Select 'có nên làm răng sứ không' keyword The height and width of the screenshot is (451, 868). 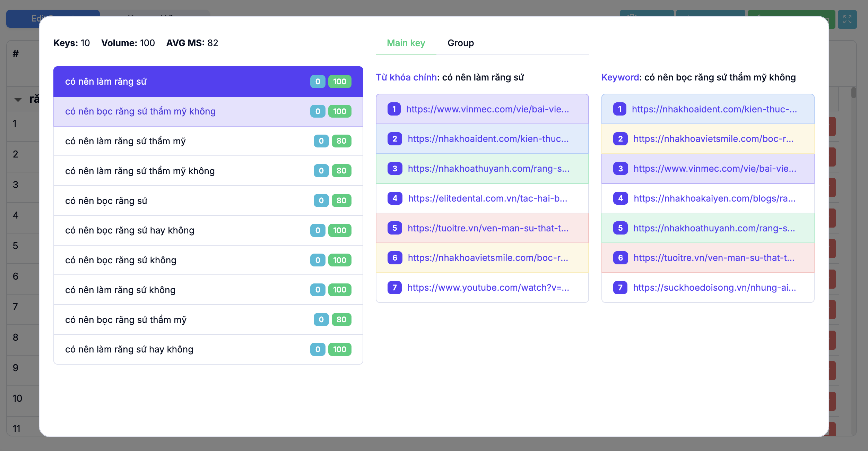(208, 290)
